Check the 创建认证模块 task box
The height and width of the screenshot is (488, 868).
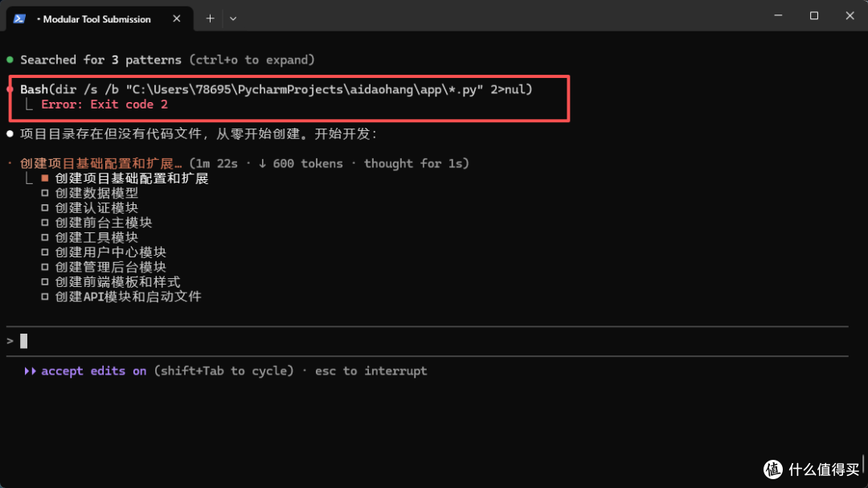tap(45, 207)
